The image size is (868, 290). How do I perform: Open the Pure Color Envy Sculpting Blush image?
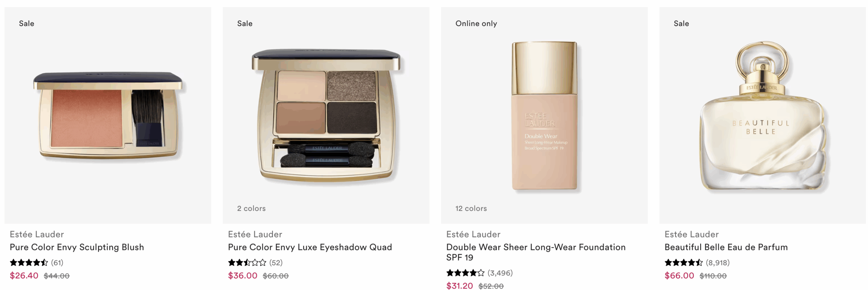pyautogui.click(x=107, y=115)
